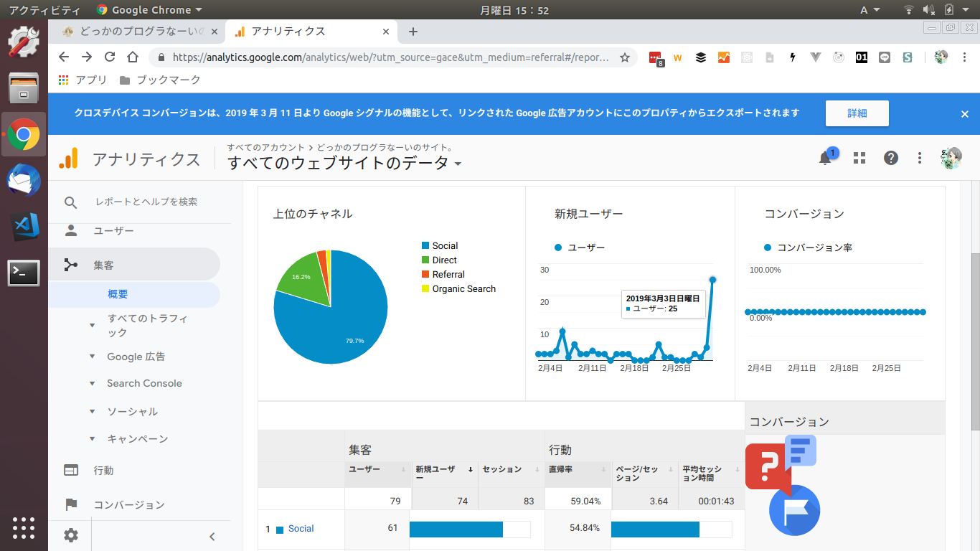Reload the page in Chrome
Screen dimensions: 980x551
pyautogui.click(x=110, y=57)
